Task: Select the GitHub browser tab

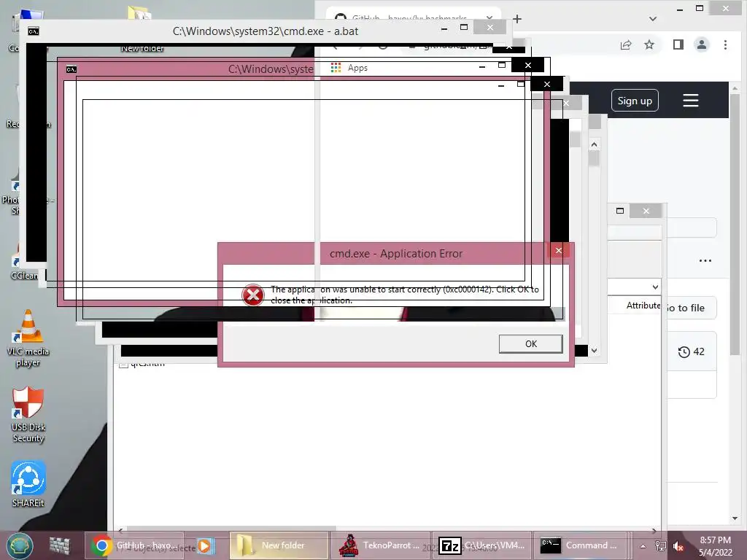Action: [x=412, y=17]
